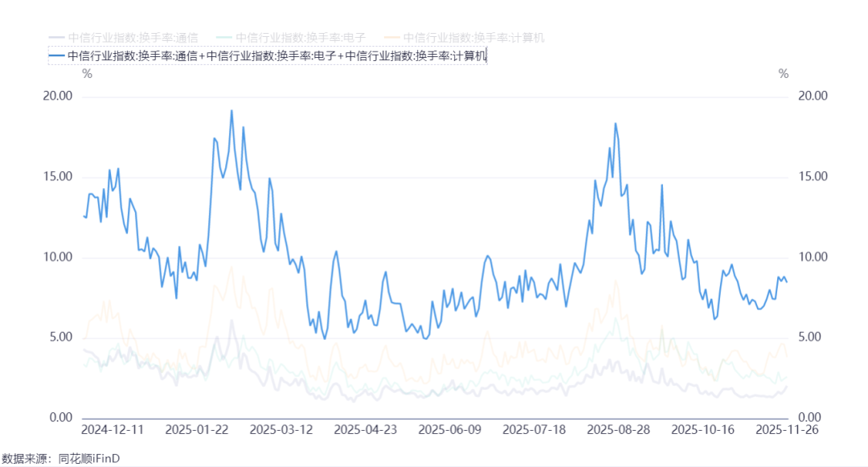Click the 20.00 label on the right axis
Viewport: 868px width, 467px height.
813,96
